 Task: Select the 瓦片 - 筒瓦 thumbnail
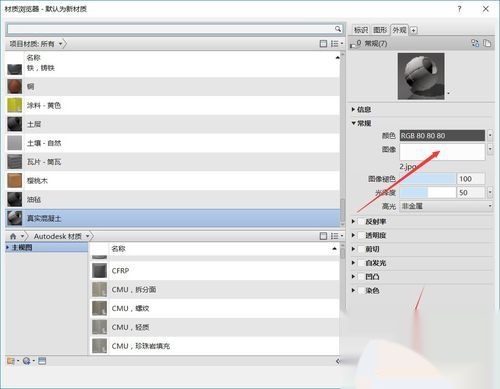click(x=15, y=162)
